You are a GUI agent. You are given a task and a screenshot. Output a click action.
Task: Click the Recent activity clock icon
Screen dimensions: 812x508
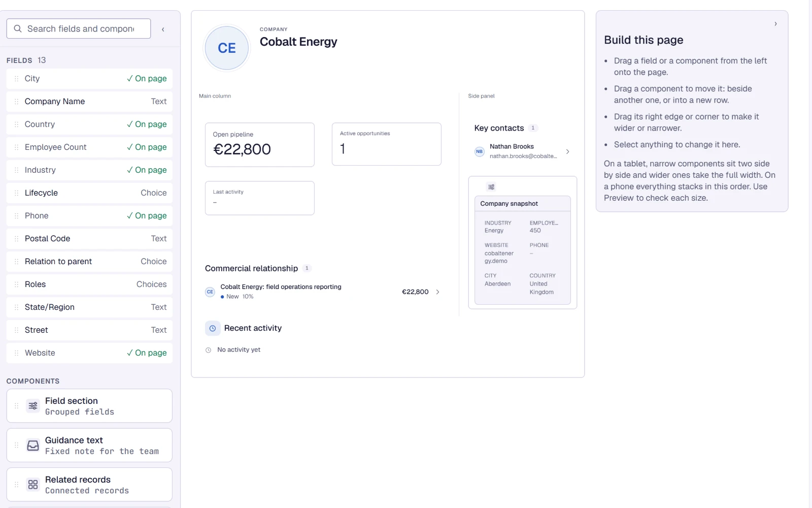pos(213,328)
